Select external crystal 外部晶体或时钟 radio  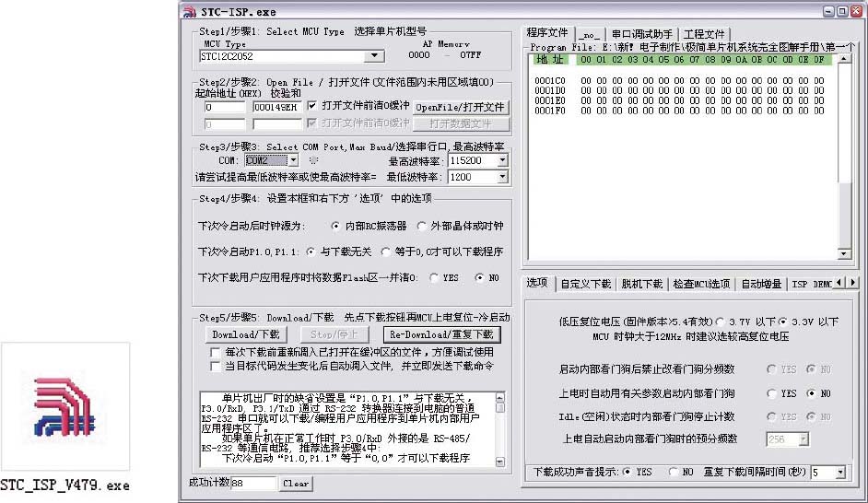click(x=422, y=226)
